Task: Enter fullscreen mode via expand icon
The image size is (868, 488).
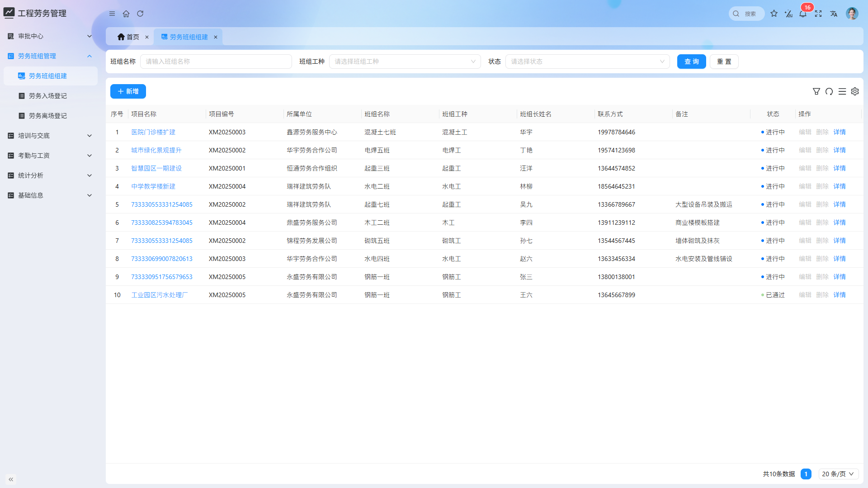Action: click(x=818, y=14)
